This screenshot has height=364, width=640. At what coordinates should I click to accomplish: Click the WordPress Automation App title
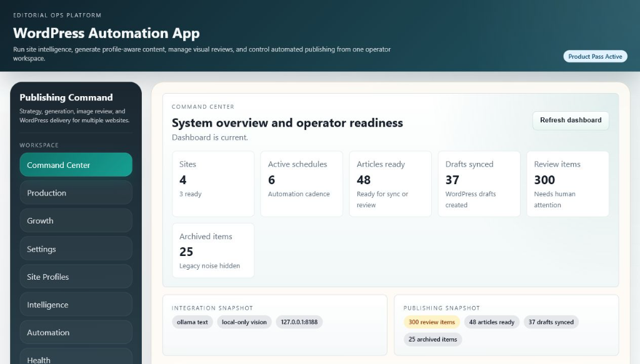pos(106,33)
